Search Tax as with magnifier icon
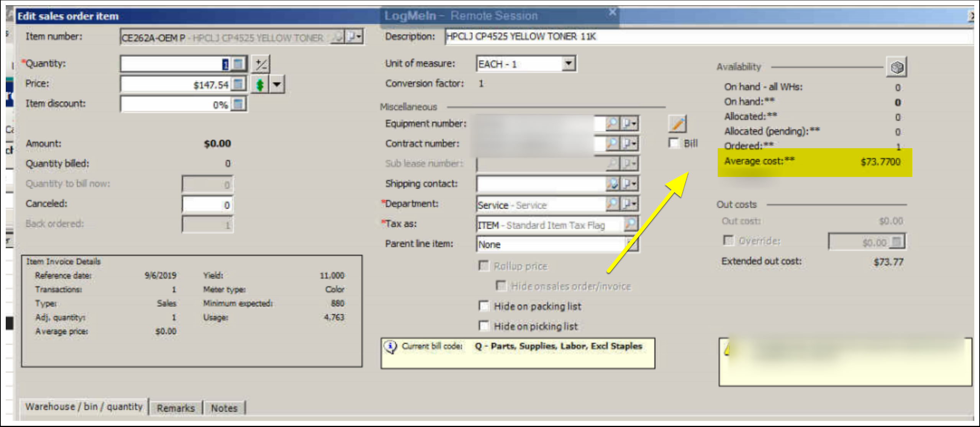 [x=631, y=224]
